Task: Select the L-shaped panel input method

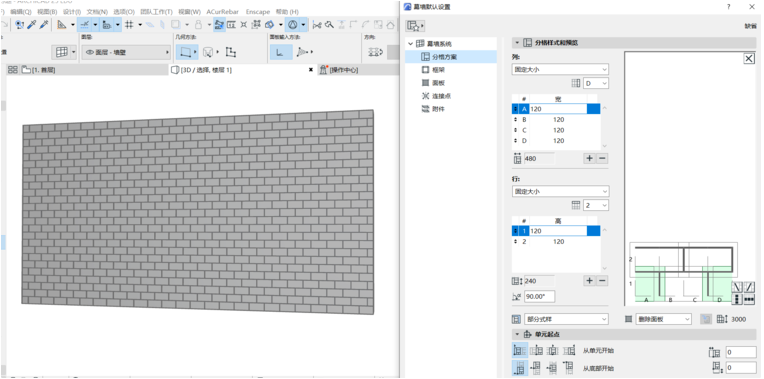Action: pos(281,52)
